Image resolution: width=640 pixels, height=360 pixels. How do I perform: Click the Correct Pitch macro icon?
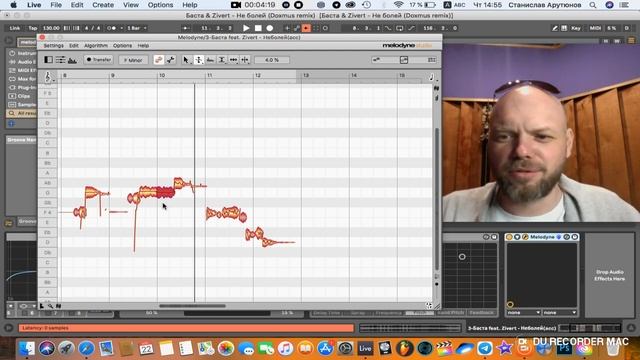(159, 60)
